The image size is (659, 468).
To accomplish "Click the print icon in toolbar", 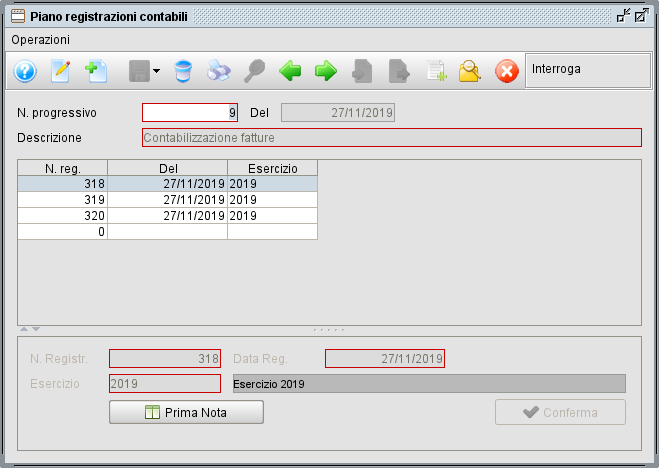I will tap(219, 71).
